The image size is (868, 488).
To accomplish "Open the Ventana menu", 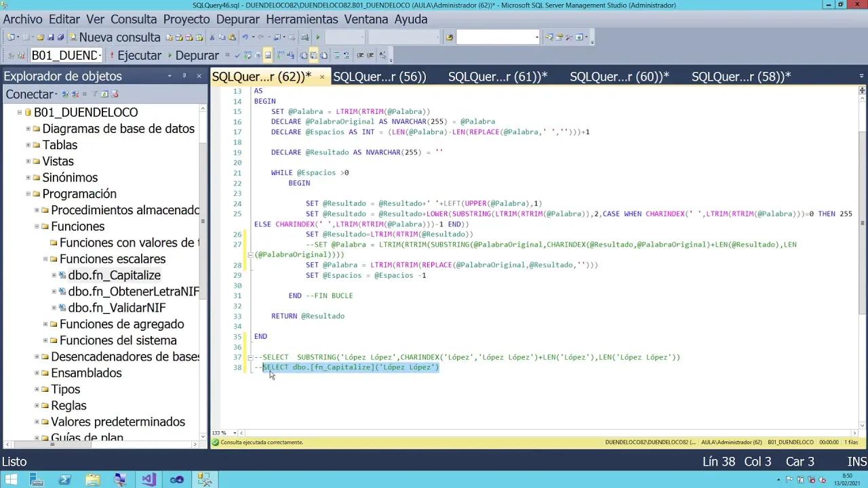I will tap(366, 20).
